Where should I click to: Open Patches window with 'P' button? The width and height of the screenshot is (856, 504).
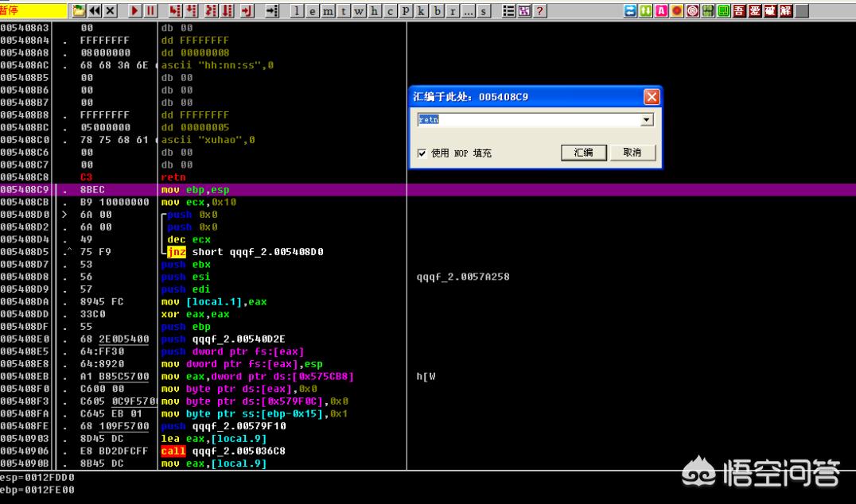[406, 11]
